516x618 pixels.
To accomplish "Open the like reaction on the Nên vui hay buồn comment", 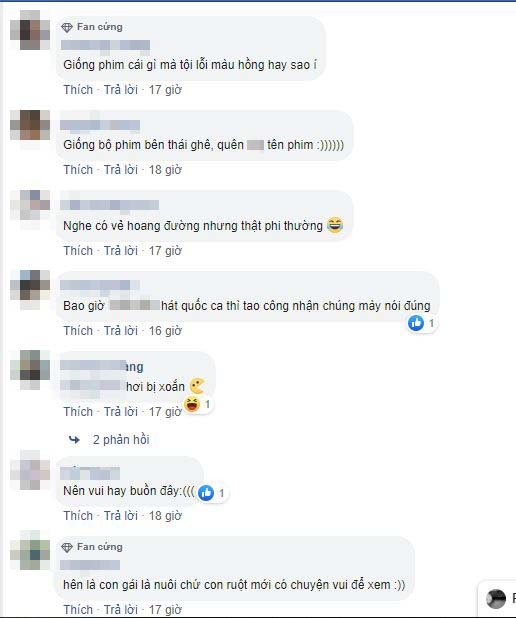I will click(x=212, y=493).
